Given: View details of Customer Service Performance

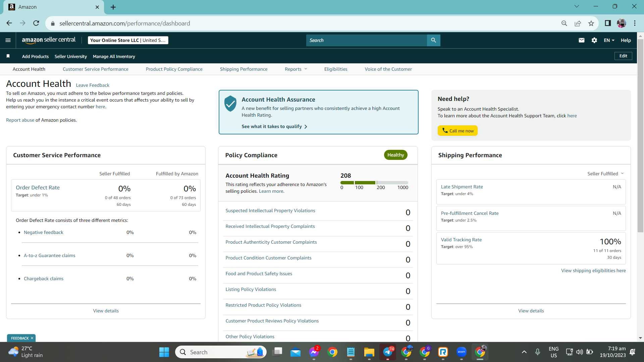Looking at the screenshot, I should (x=106, y=311).
